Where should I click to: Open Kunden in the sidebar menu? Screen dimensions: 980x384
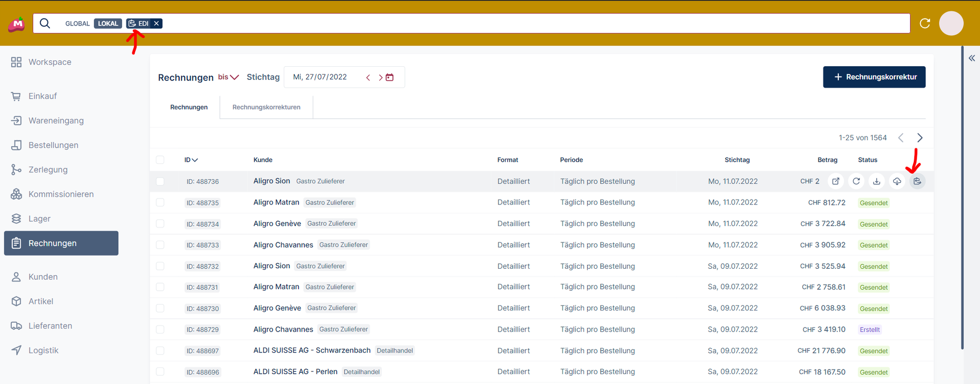(x=43, y=277)
